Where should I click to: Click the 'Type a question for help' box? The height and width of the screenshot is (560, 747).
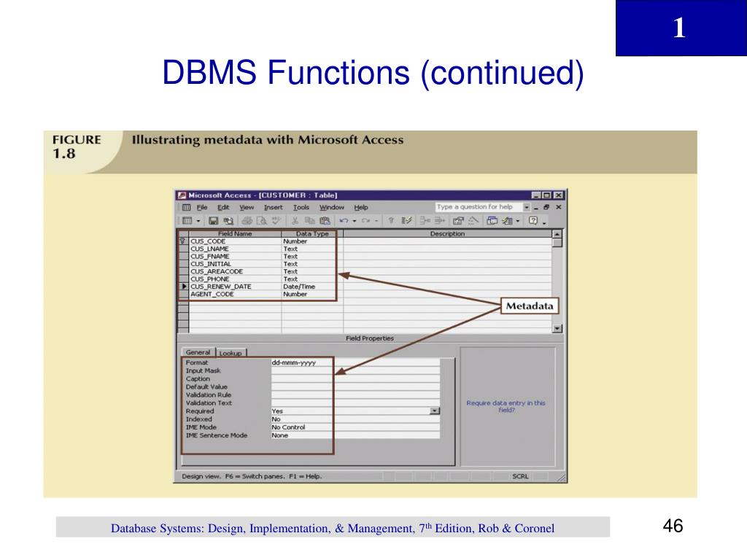pos(479,207)
